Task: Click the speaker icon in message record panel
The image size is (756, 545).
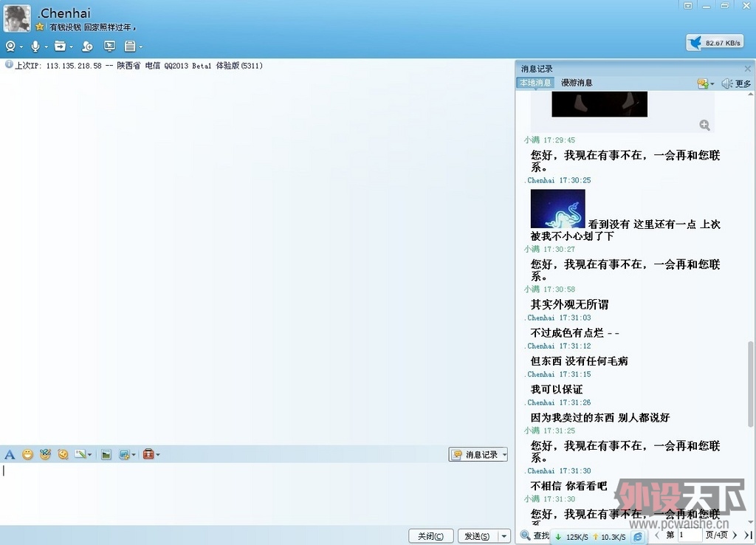Action: 726,83
